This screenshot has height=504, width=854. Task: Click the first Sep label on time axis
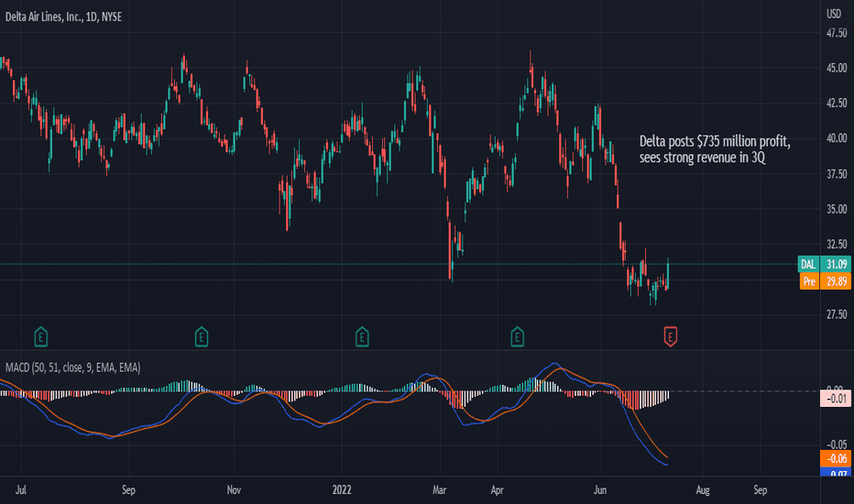(128, 490)
